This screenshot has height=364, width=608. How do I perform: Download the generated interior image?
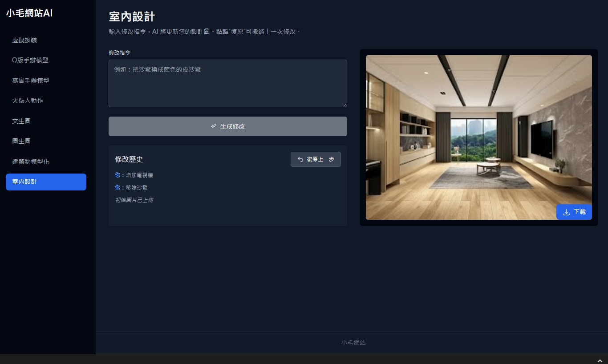[574, 212]
